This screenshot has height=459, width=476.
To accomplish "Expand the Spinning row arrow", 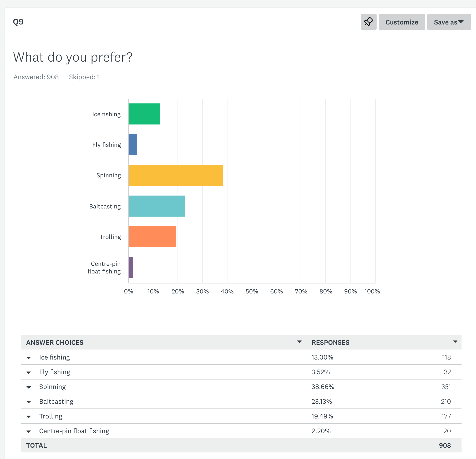I will click(29, 387).
